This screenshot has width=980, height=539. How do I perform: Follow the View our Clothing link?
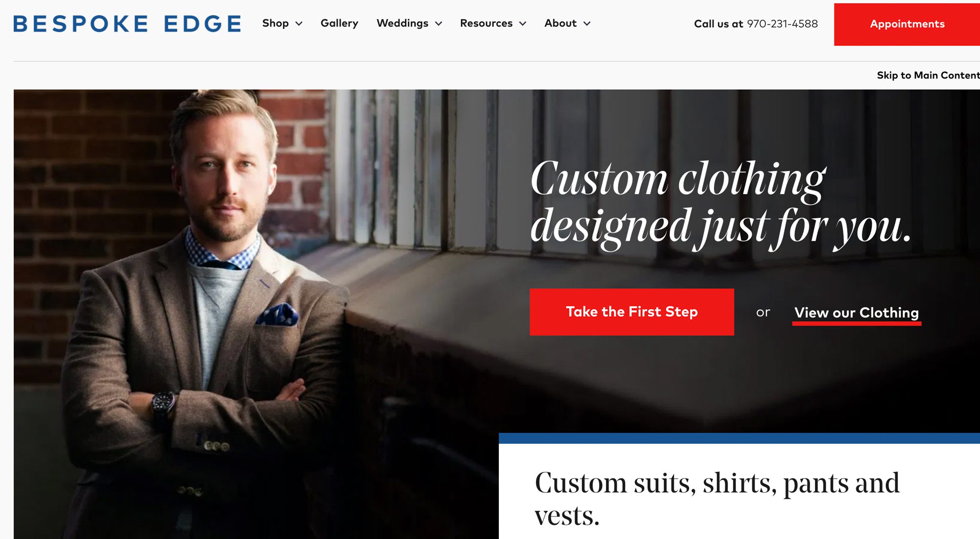tap(857, 313)
